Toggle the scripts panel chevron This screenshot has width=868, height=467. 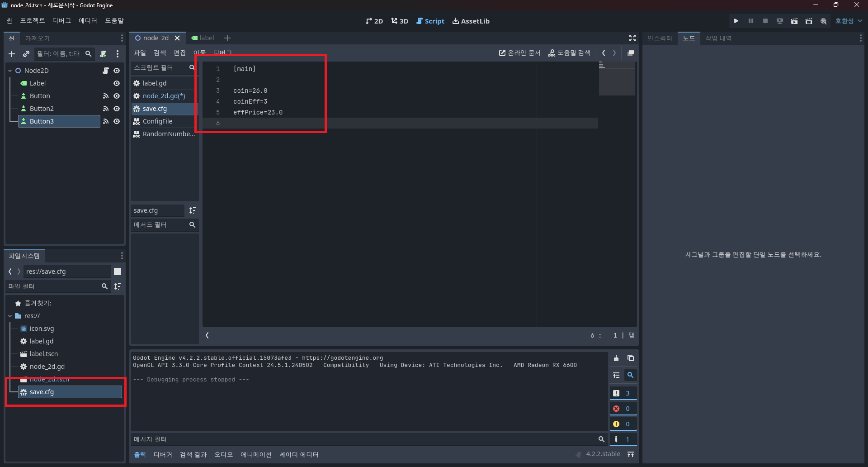207,335
